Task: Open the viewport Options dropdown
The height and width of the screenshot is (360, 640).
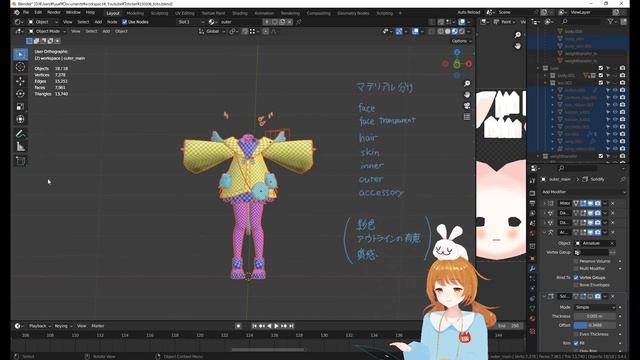Action: [x=461, y=41]
